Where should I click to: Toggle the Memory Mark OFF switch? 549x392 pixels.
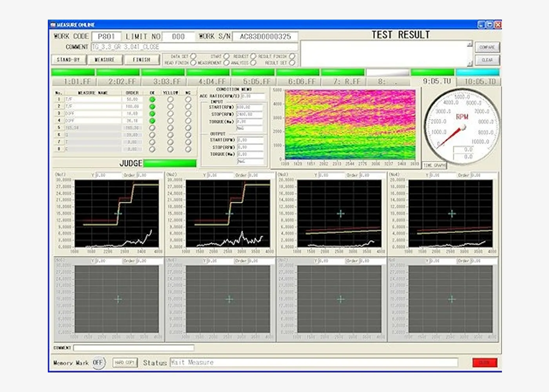98,363
